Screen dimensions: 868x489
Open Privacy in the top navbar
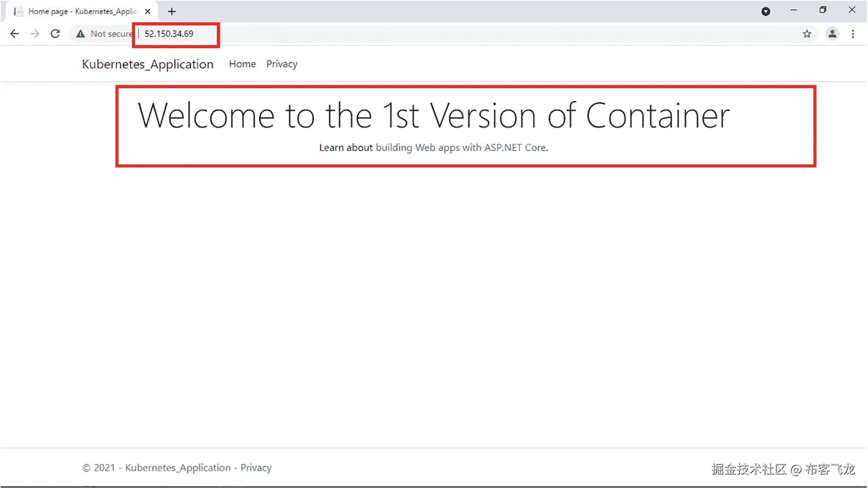pos(282,64)
